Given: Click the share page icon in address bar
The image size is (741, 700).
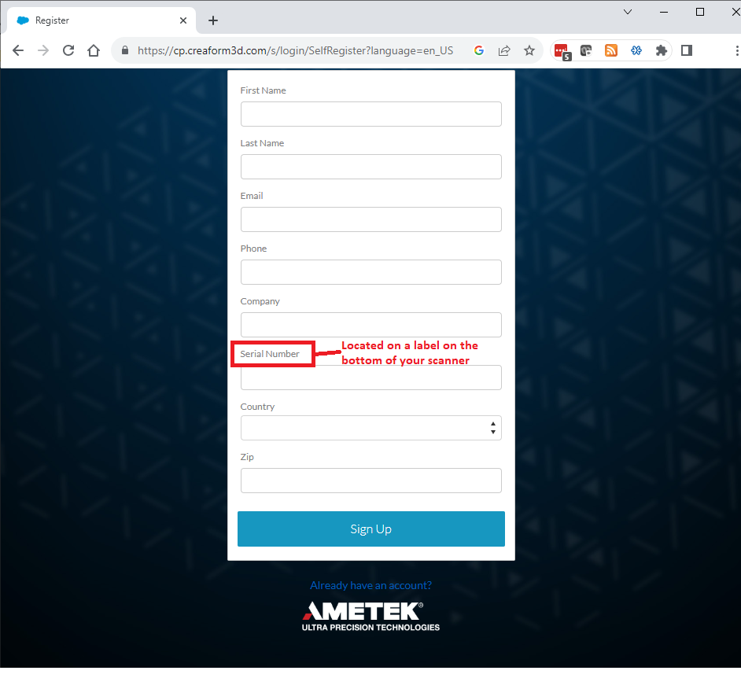Looking at the screenshot, I should [504, 50].
